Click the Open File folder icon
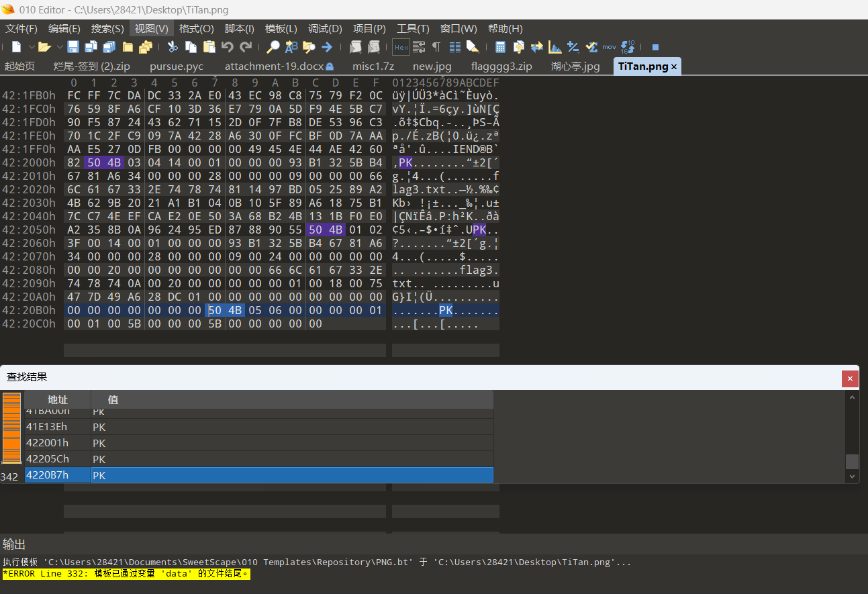The height and width of the screenshot is (594, 868). 44,47
